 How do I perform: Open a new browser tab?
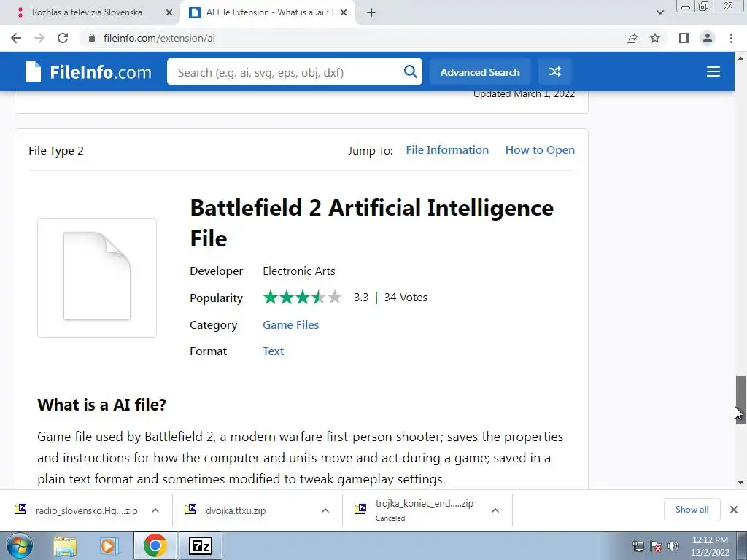(x=371, y=13)
